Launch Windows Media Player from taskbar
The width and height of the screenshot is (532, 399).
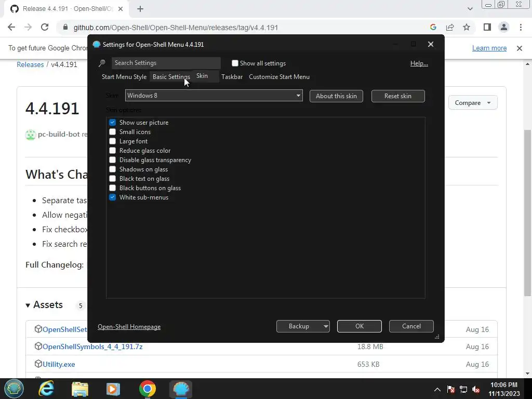113,389
